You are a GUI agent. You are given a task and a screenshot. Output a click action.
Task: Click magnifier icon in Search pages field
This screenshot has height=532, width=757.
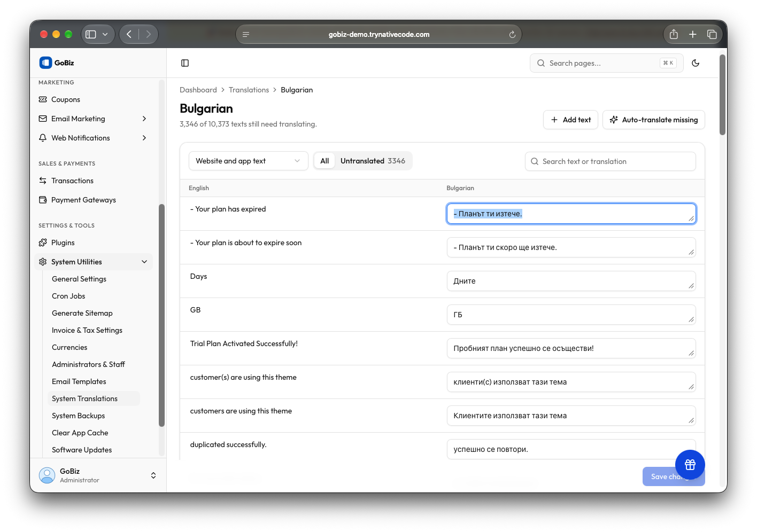[541, 63]
